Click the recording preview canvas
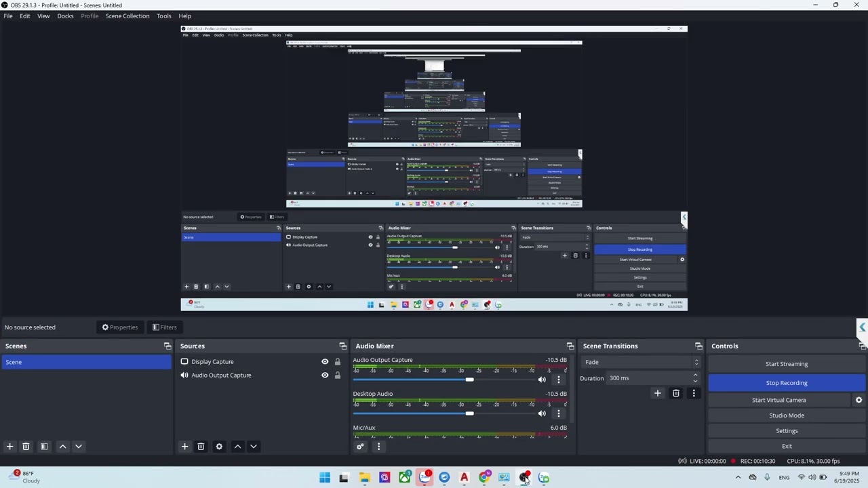Screen dimensions: 868x488 click(x=434, y=168)
